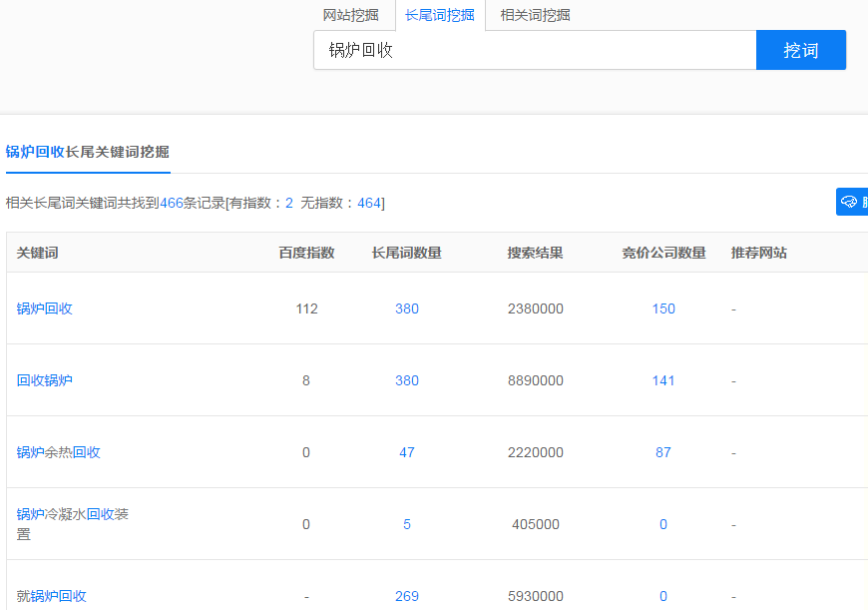Click the blue 挖词 button
This screenshot has width=868, height=610.
click(800, 50)
